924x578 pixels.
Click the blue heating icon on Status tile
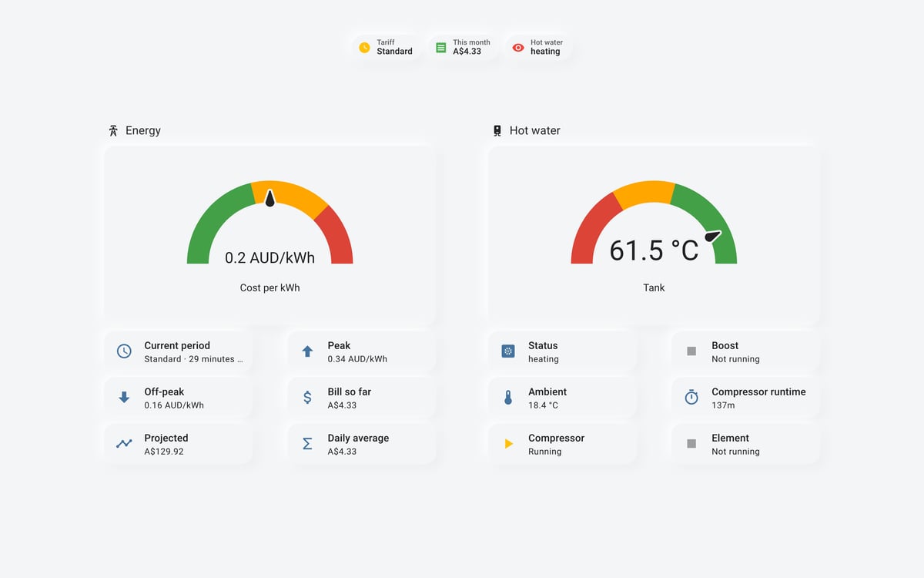coord(508,351)
